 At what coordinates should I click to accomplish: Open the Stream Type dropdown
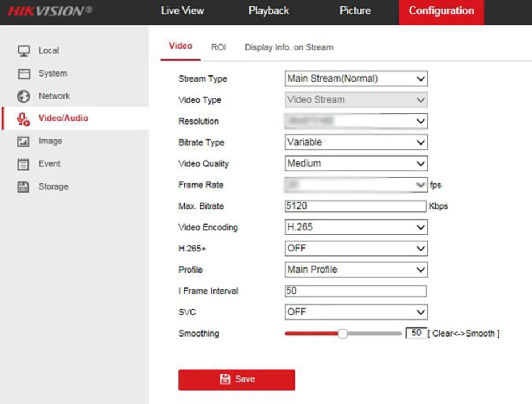coord(356,79)
